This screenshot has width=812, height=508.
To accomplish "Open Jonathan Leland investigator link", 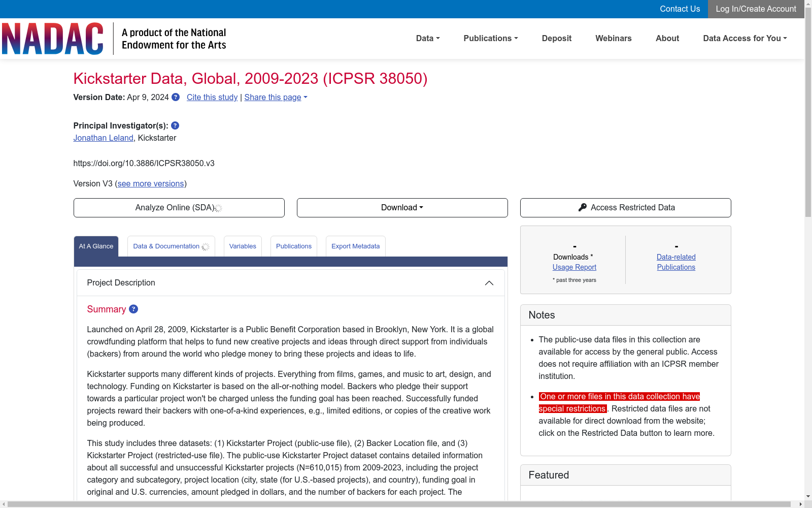I will (103, 138).
